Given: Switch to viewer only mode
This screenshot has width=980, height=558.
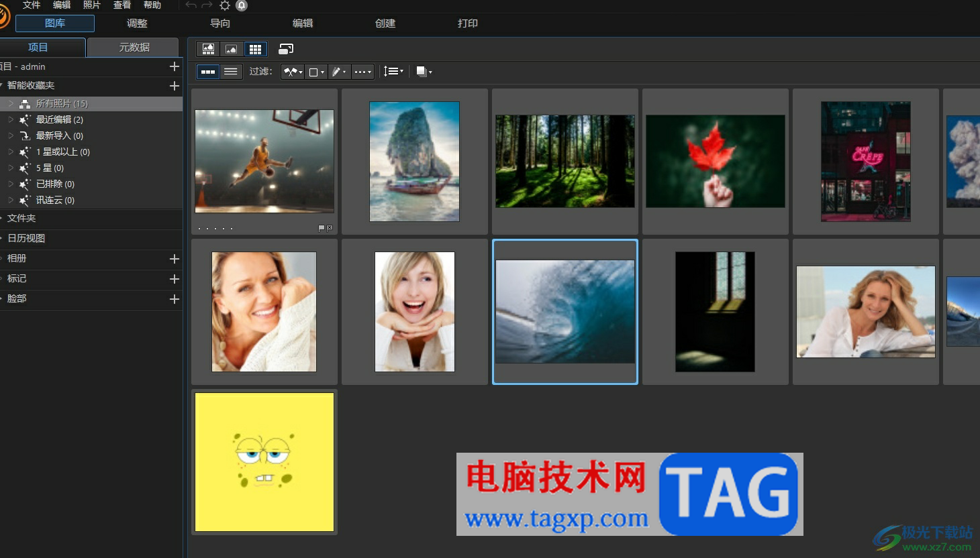Looking at the screenshot, I should (231, 49).
